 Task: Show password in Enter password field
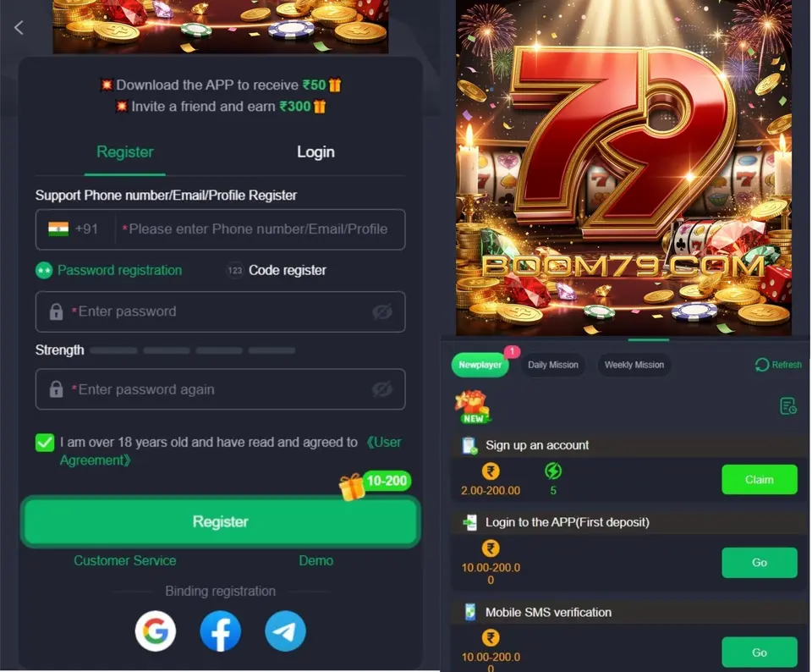381,312
